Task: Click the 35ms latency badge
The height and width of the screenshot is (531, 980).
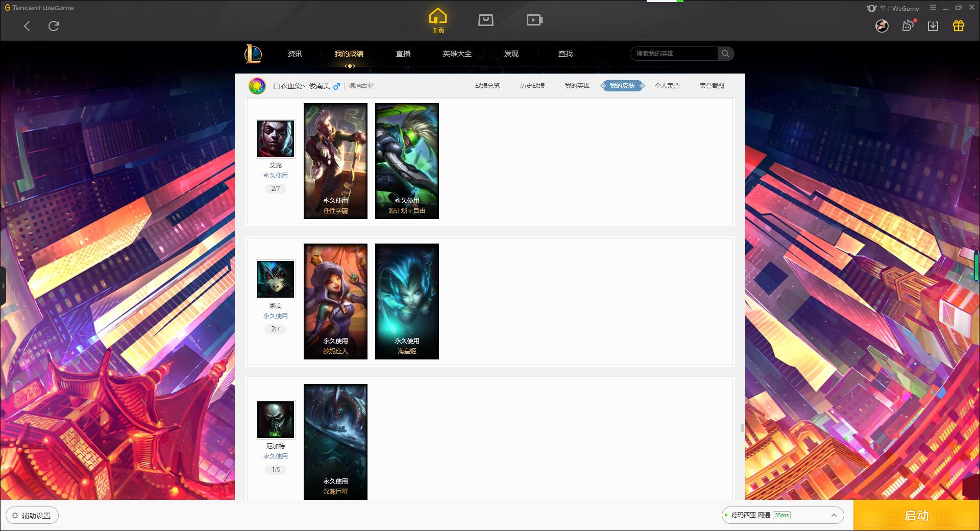Action: [x=781, y=515]
